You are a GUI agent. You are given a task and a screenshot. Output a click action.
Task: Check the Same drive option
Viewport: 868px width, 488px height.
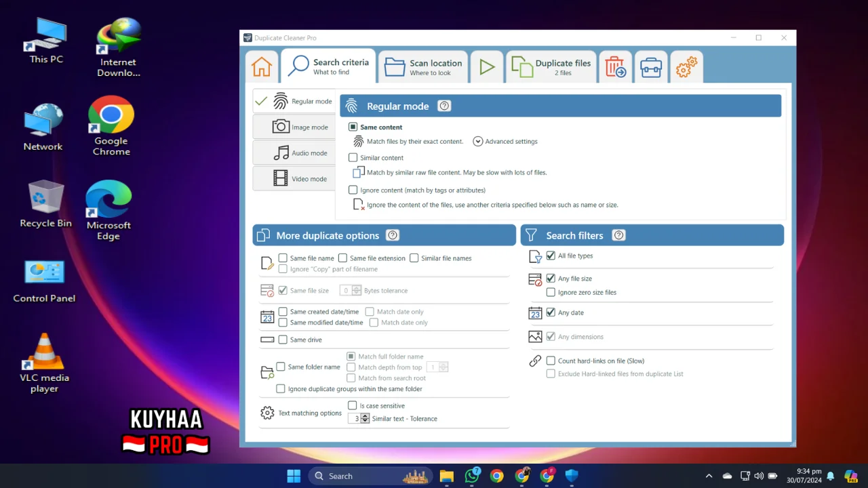[x=283, y=340]
